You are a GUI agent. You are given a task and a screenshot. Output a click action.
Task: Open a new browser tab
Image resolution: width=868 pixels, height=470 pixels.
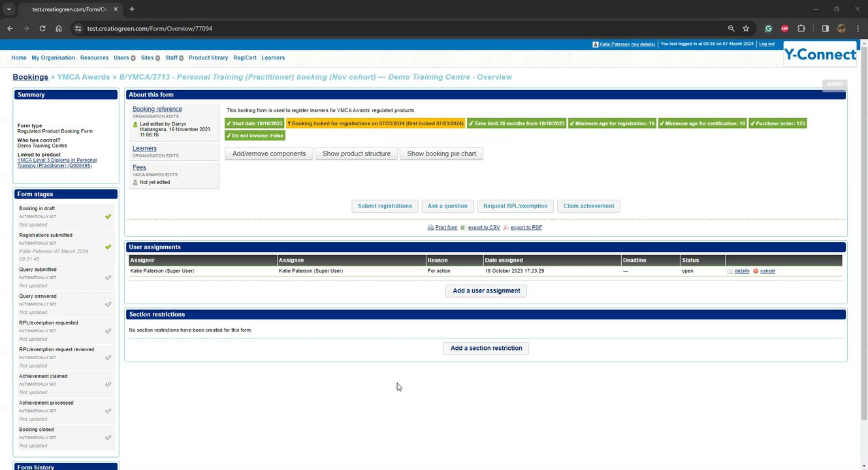(x=132, y=9)
